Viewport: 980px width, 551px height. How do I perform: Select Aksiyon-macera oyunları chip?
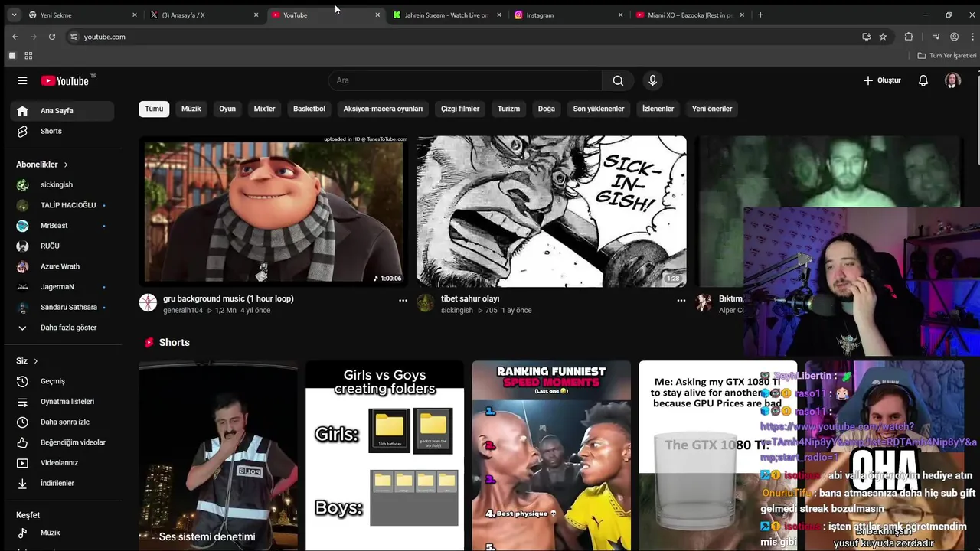point(383,109)
